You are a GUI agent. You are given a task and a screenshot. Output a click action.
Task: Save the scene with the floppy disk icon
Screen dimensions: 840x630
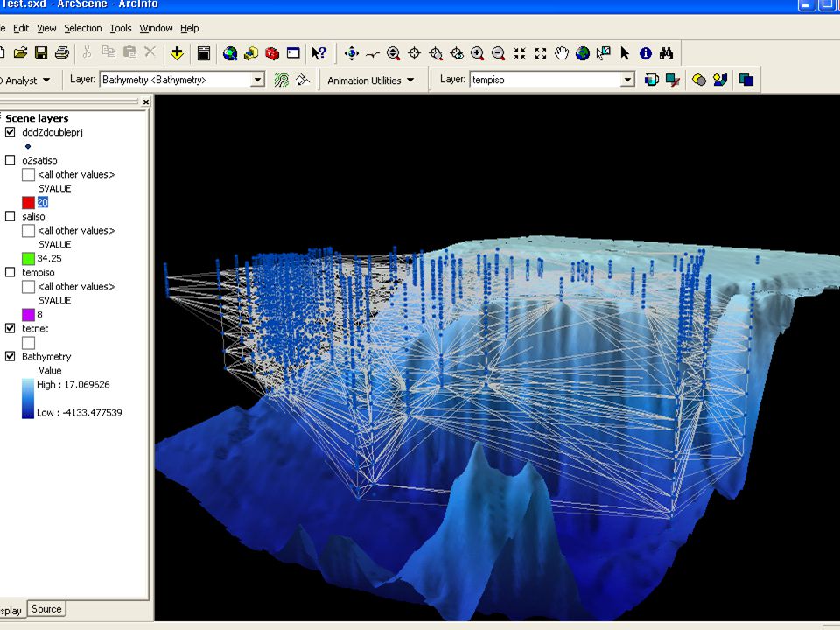coord(41,52)
